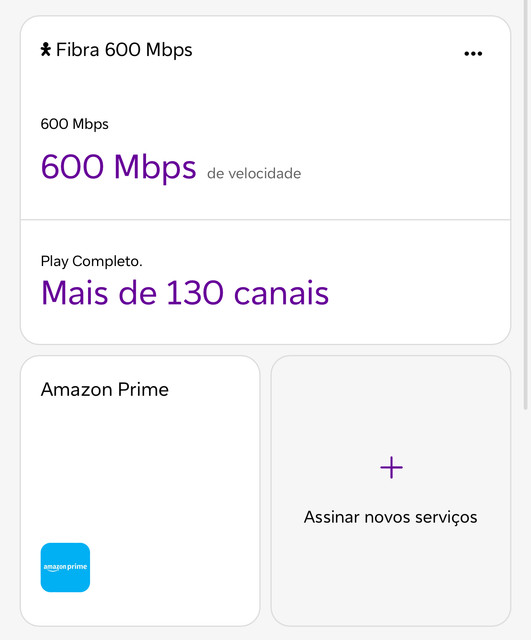Open the subscribe new services card
531x640 pixels.
(x=391, y=491)
